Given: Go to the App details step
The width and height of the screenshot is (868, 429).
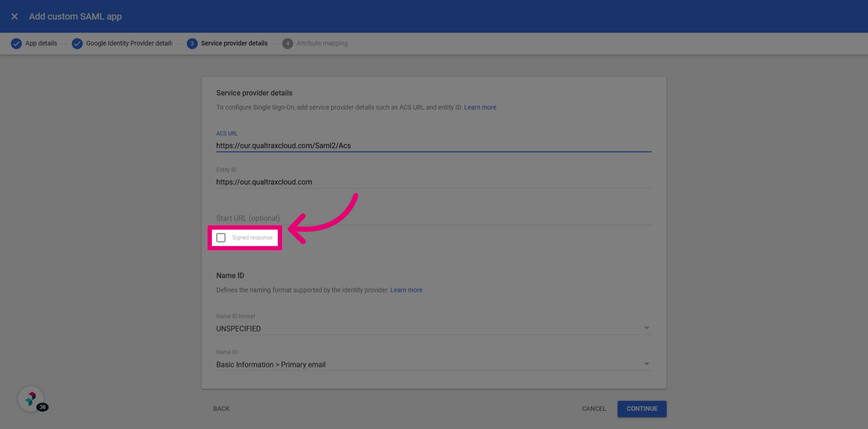Looking at the screenshot, I should pos(41,43).
